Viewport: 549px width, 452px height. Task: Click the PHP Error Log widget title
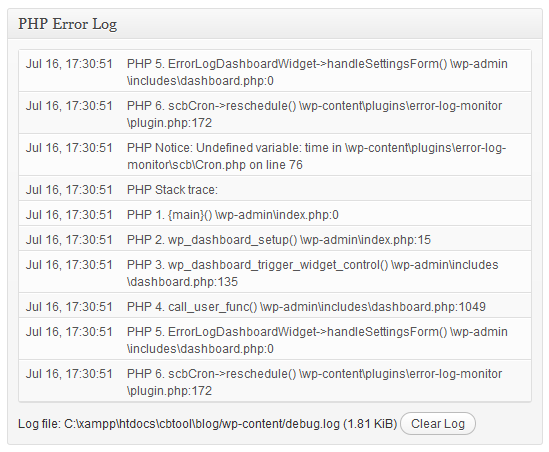68,24
